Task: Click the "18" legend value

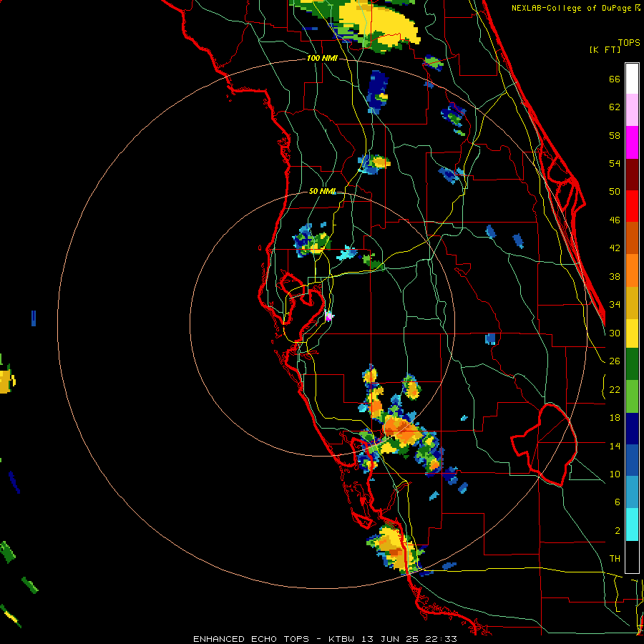Action: [615, 418]
